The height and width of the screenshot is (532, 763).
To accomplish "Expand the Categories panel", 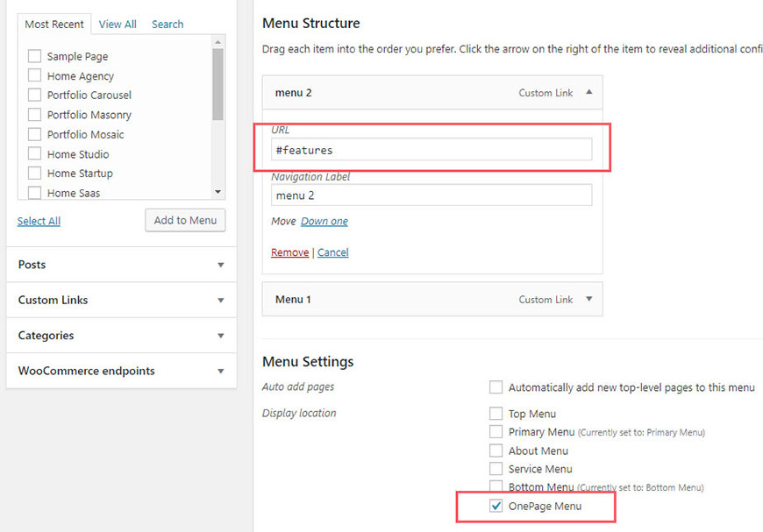I will [x=220, y=336].
